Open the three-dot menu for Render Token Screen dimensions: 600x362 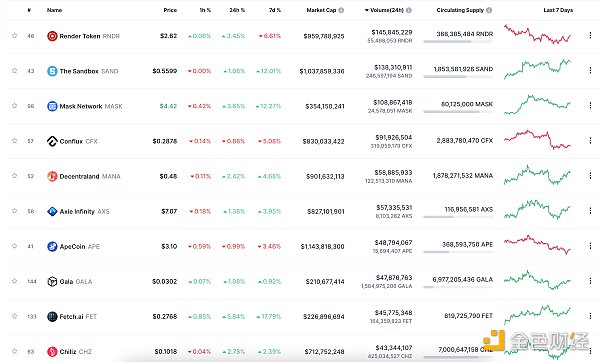[x=590, y=35]
